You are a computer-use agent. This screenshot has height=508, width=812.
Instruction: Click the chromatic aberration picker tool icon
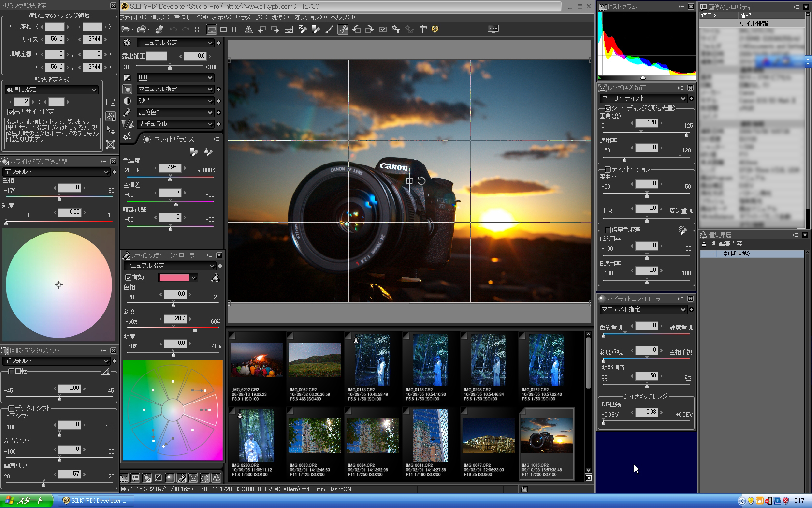[x=682, y=230]
